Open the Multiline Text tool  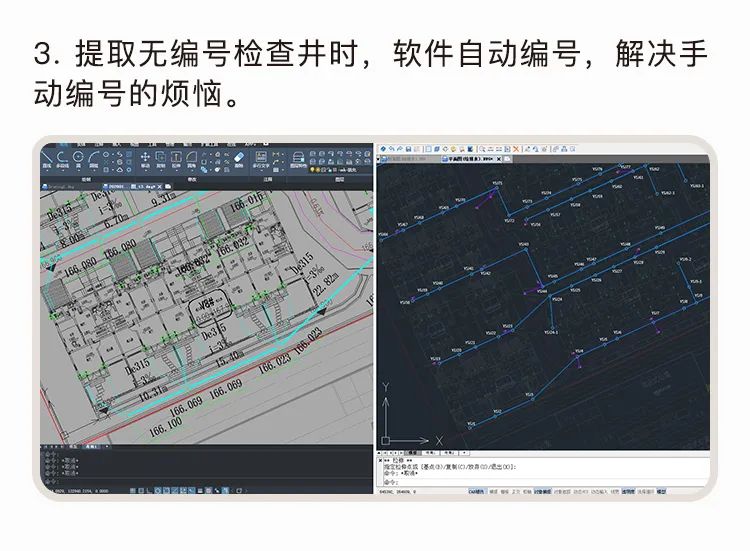coord(261,158)
